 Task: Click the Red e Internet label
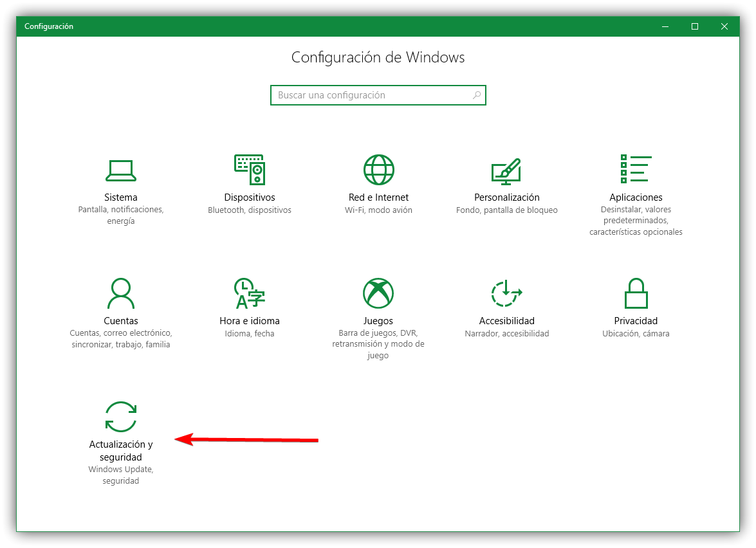[x=378, y=197]
